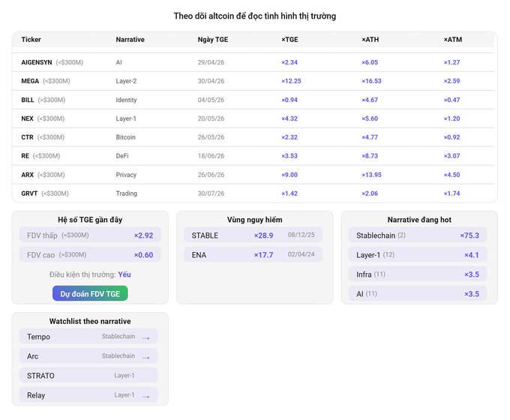Click the Watchlist theo narrative heading
Image resolution: width=510 pixels, height=420 pixels.
(x=90, y=321)
